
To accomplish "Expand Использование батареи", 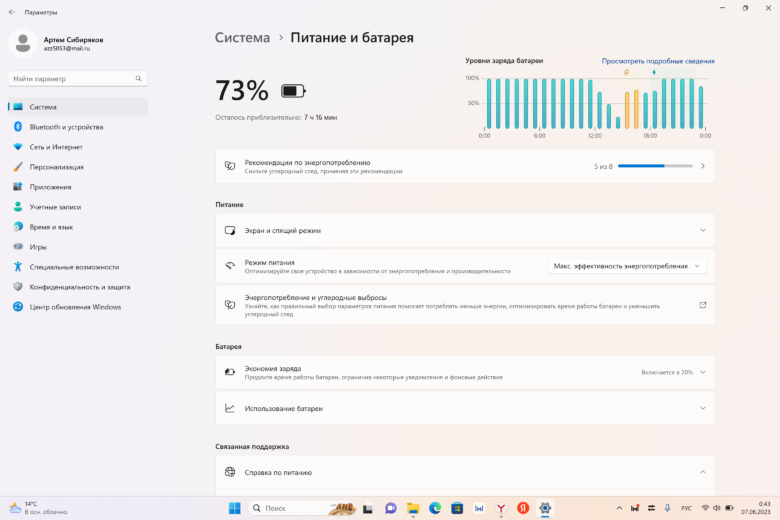I will coord(465,408).
